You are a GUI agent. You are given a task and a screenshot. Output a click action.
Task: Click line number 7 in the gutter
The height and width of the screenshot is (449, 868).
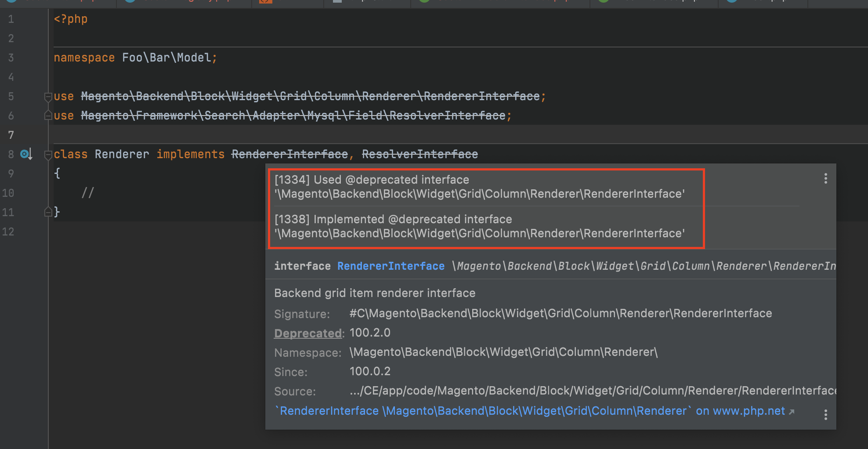[x=11, y=135]
